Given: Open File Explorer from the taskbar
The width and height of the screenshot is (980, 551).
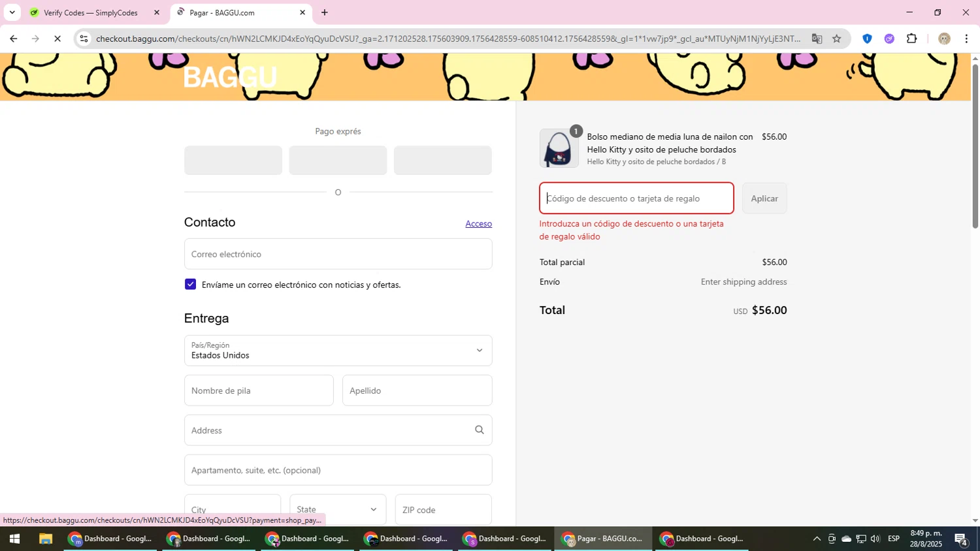Looking at the screenshot, I should click(45, 539).
